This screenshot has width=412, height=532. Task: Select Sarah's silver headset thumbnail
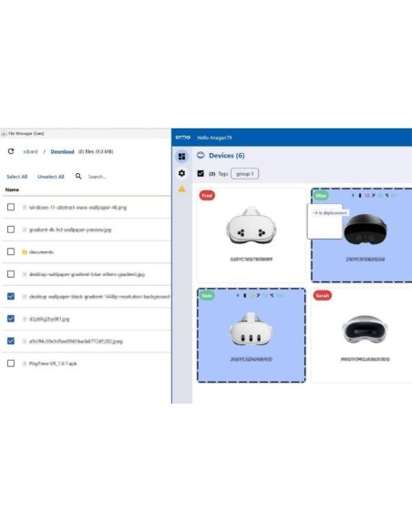(x=365, y=329)
